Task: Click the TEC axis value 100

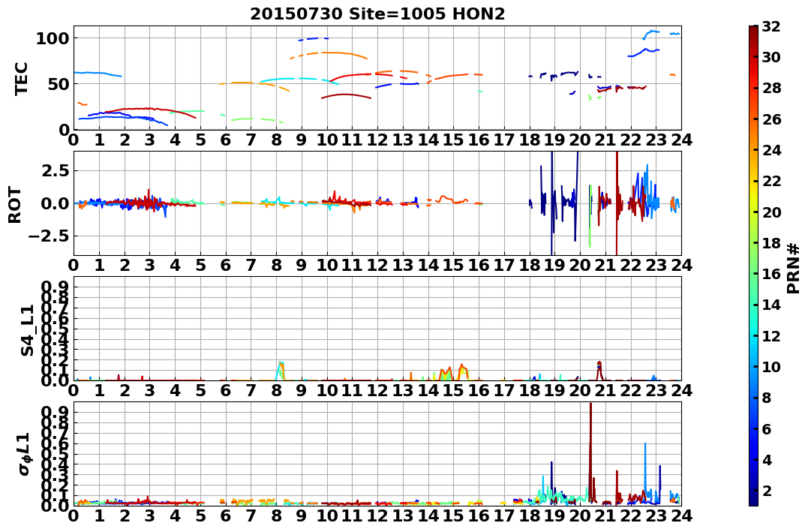Action: pos(53,38)
